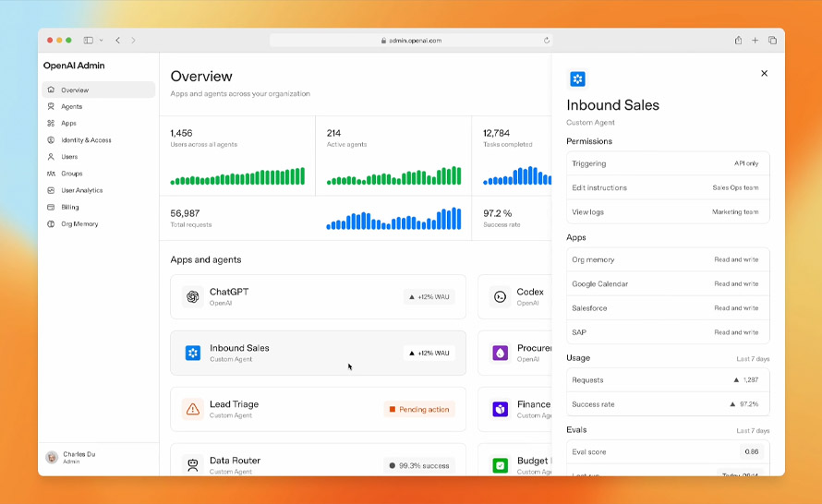Select Org Memory in the sidebar

click(79, 224)
